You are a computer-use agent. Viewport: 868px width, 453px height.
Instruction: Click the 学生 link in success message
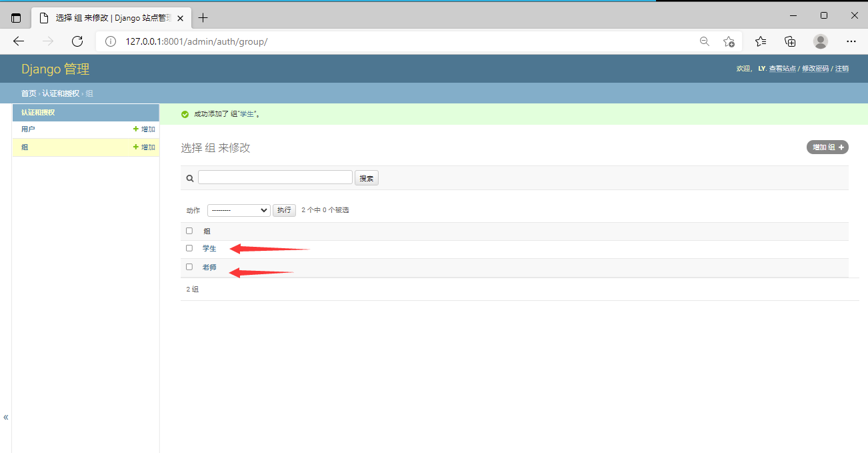pos(247,114)
